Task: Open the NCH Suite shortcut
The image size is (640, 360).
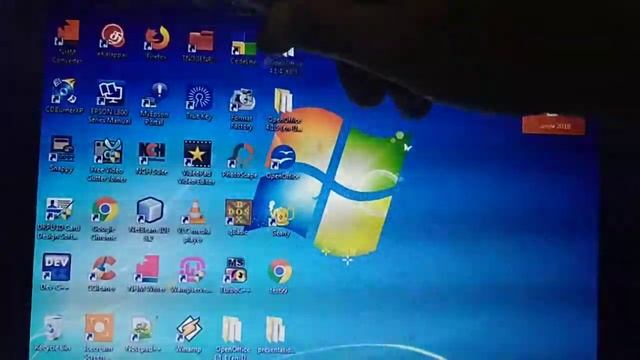Action: pos(152,153)
